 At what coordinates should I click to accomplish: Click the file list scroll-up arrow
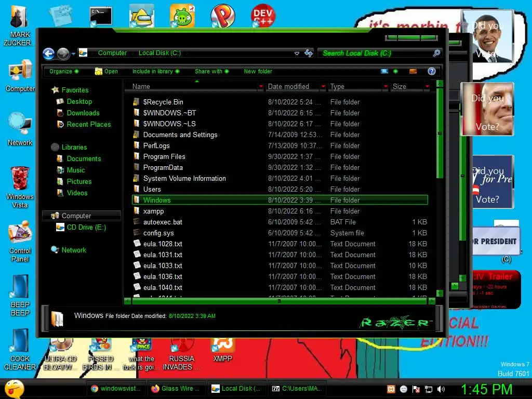coord(440,84)
